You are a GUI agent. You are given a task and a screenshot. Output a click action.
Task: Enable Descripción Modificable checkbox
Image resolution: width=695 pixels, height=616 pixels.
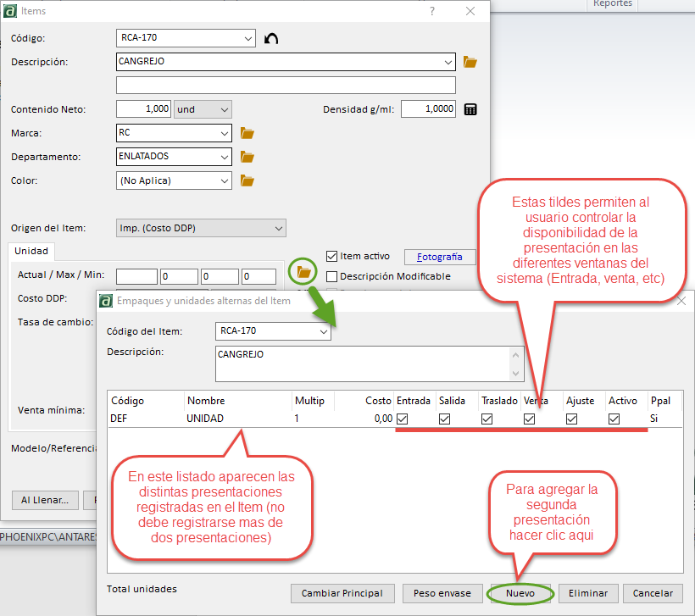click(332, 276)
